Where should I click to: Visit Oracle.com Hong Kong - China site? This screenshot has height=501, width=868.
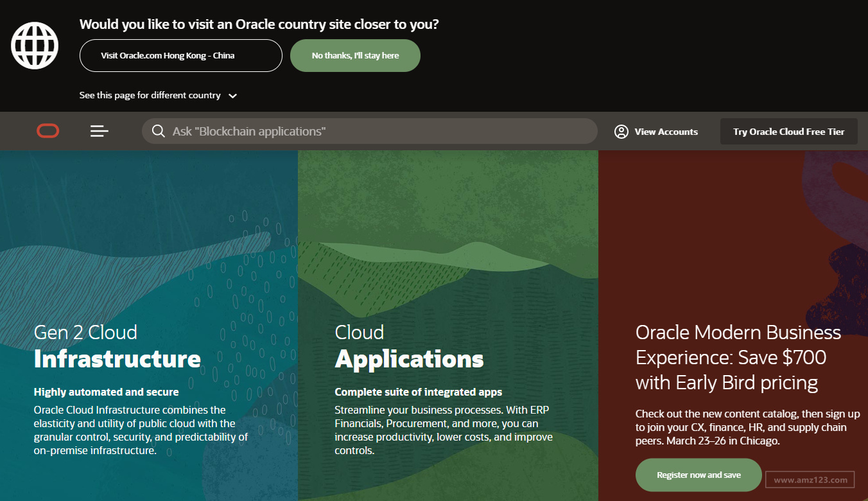181,56
